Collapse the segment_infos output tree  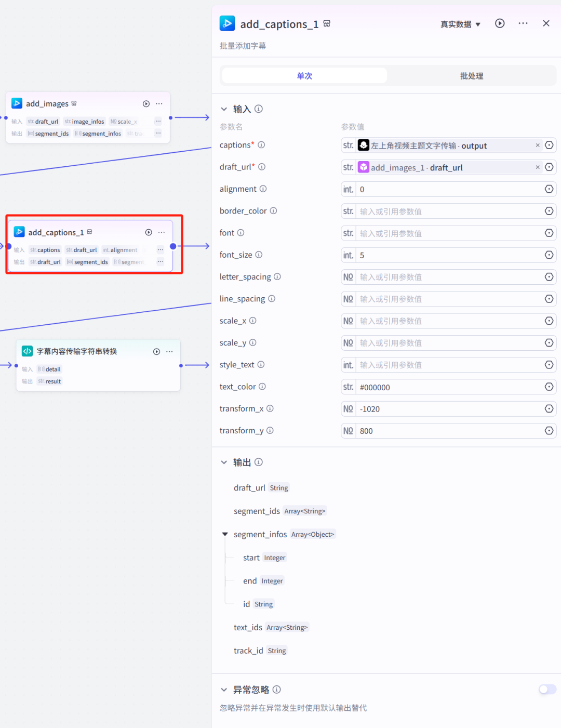pos(224,534)
